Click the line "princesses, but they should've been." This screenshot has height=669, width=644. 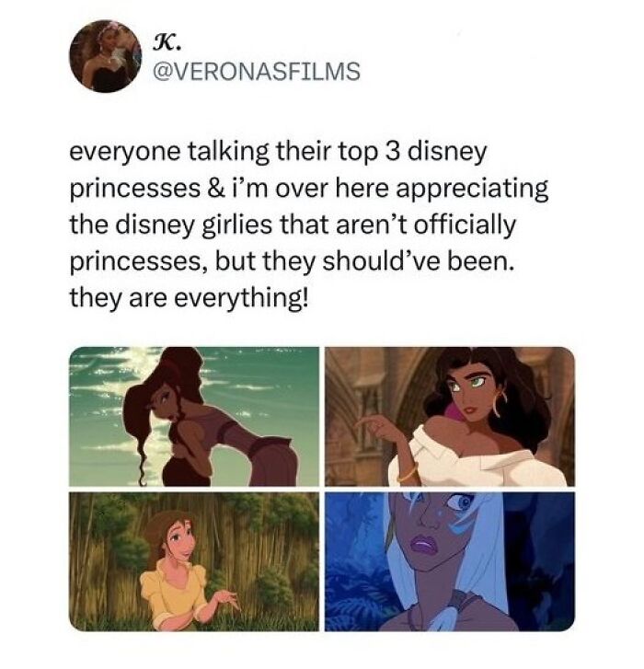coord(292,261)
